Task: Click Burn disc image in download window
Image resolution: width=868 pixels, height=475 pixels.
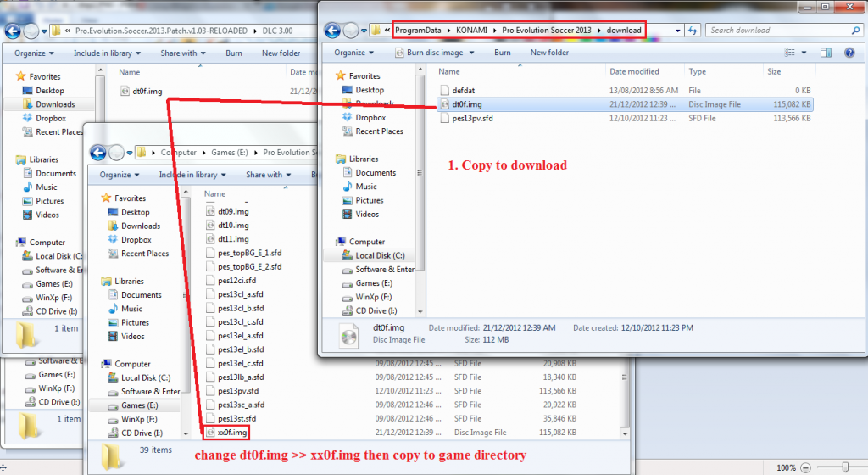Action: [x=430, y=53]
